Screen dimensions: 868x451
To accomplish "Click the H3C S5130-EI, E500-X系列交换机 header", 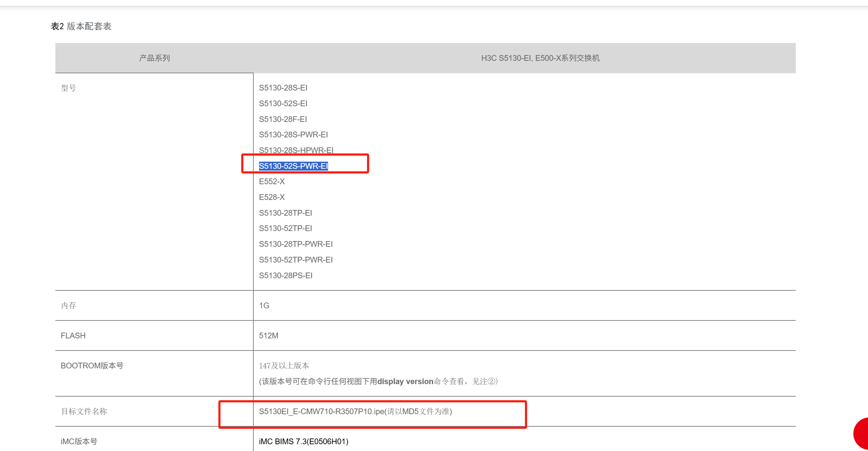I will [x=540, y=58].
